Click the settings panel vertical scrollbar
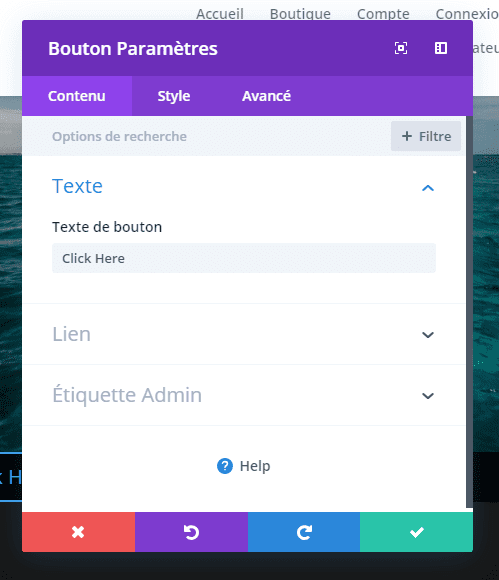This screenshot has width=499, height=580. (x=469, y=312)
